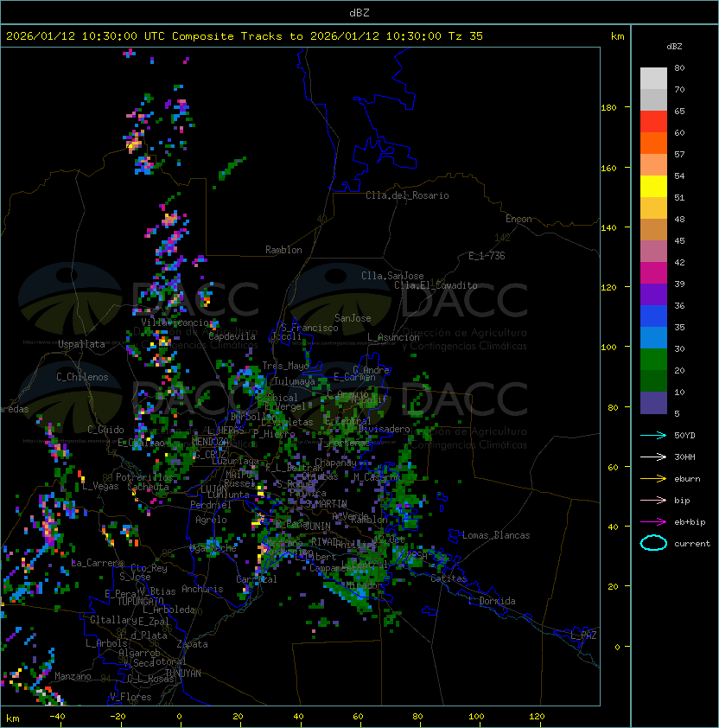Select the yellow 54-51 dBZ swatch
Viewport: 719px width, 728px height.
(x=653, y=187)
